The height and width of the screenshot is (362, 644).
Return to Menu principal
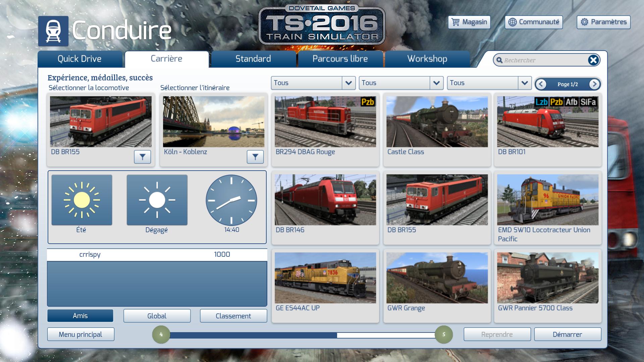(x=80, y=334)
